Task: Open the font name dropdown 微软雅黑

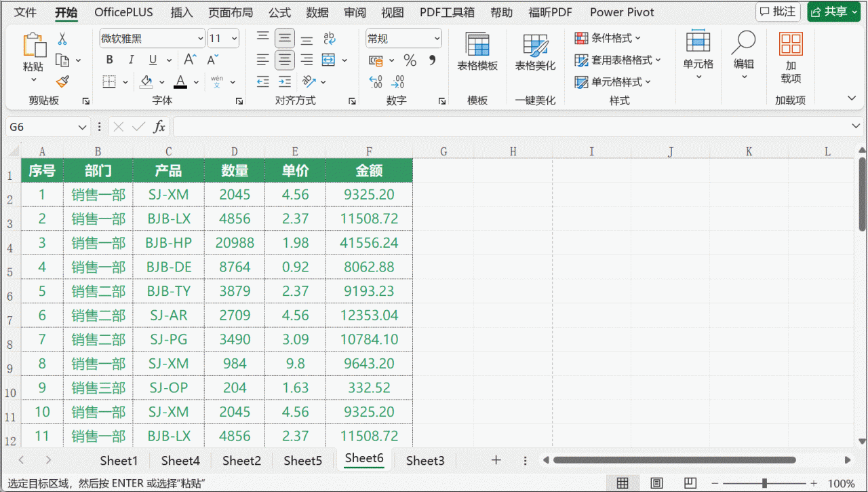Action: (x=200, y=39)
